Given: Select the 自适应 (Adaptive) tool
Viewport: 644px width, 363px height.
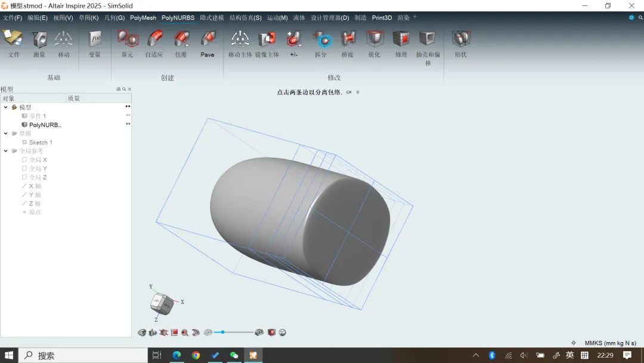Looking at the screenshot, I should [154, 40].
